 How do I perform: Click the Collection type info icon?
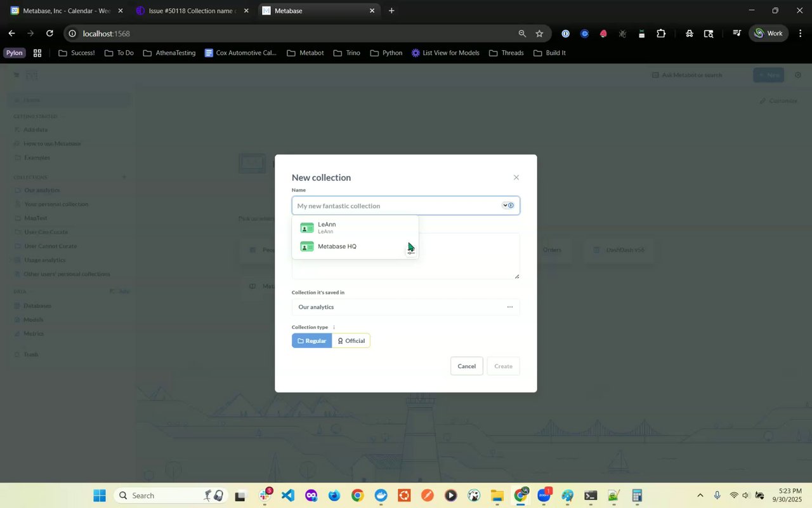coord(334,327)
